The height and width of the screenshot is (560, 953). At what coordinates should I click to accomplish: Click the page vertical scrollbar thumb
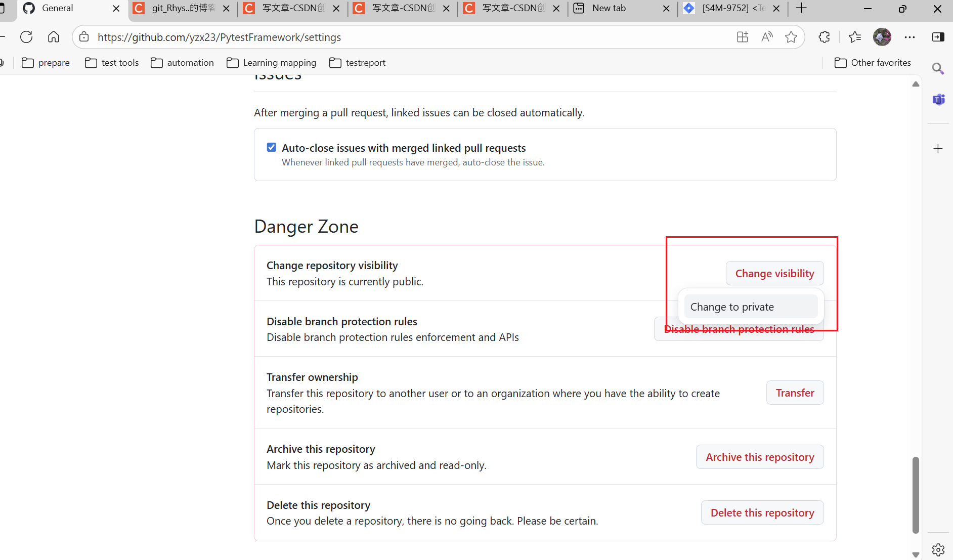pyautogui.click(x=916, y=495)
